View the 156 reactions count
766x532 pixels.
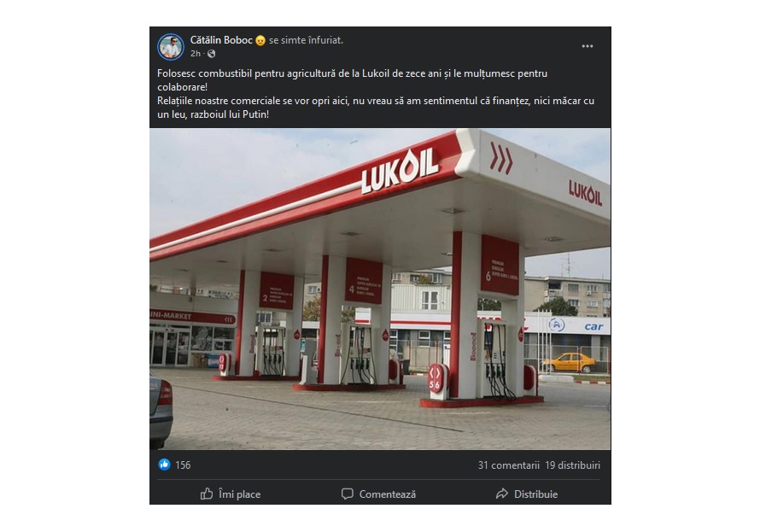point(183,465)
